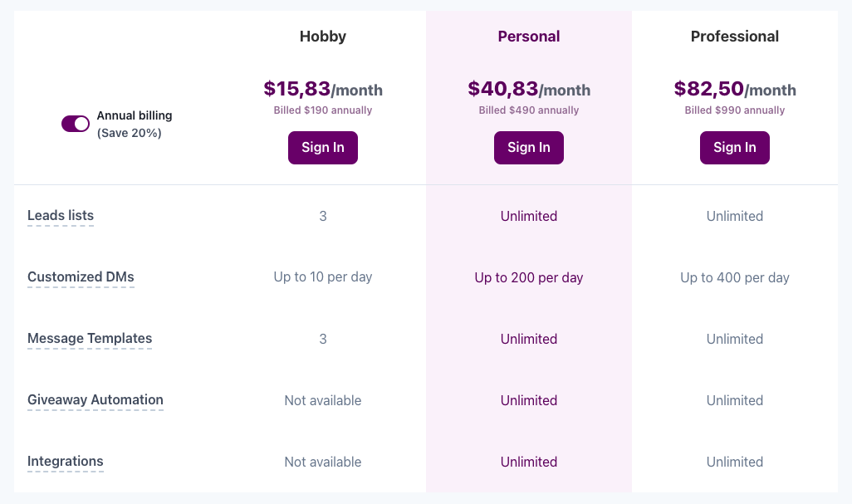Select the Professional plan heading
The width and height of the screenshot is (852, 504).
click(735, 37)
